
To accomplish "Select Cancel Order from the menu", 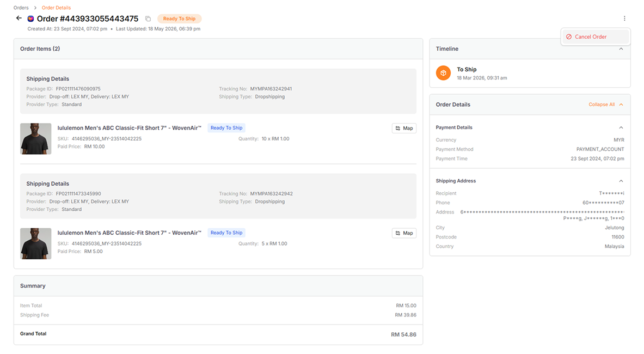I will pos(595,37).
